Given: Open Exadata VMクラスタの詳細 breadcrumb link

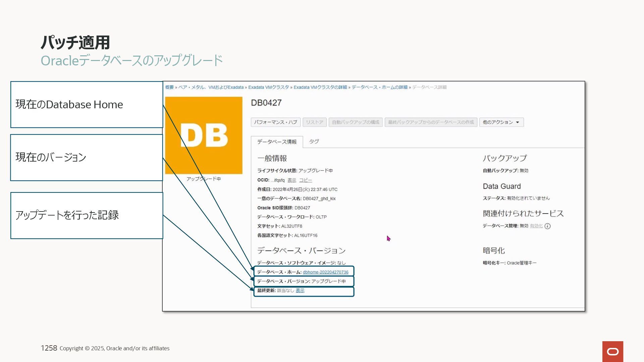Looking at the screenshot, I should point(320,87).
